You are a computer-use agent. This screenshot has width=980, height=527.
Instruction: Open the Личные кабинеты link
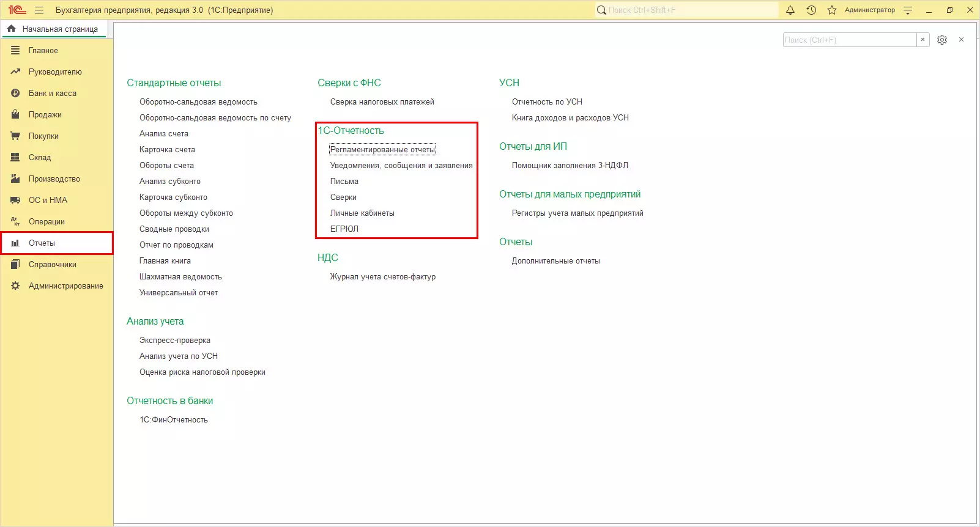pyautogui.click(x=362, y=213)
